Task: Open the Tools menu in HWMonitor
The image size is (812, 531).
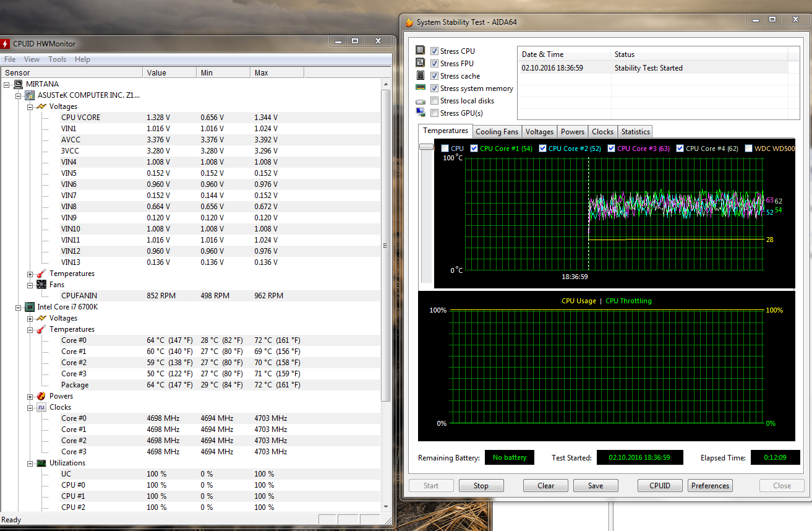Action: (57, 59)
